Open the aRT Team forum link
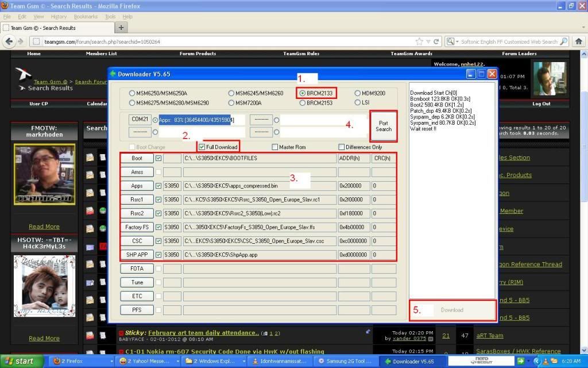The height and width of the screenshot is (368, 588). tap(490, 336)
